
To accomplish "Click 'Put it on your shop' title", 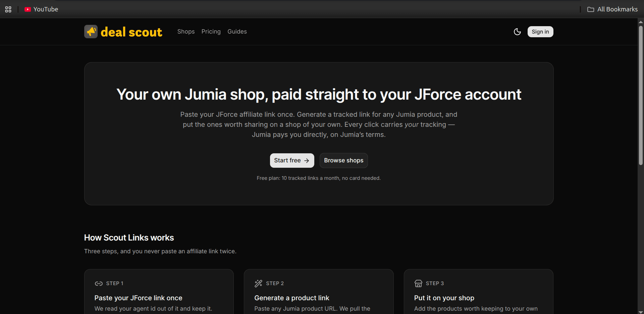I will coord(444,298).
